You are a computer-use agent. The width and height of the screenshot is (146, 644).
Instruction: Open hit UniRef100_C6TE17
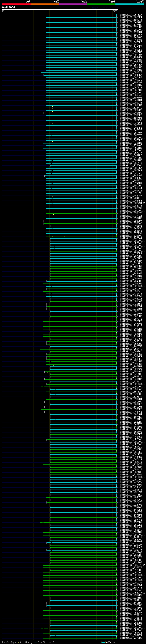point(131,15)
